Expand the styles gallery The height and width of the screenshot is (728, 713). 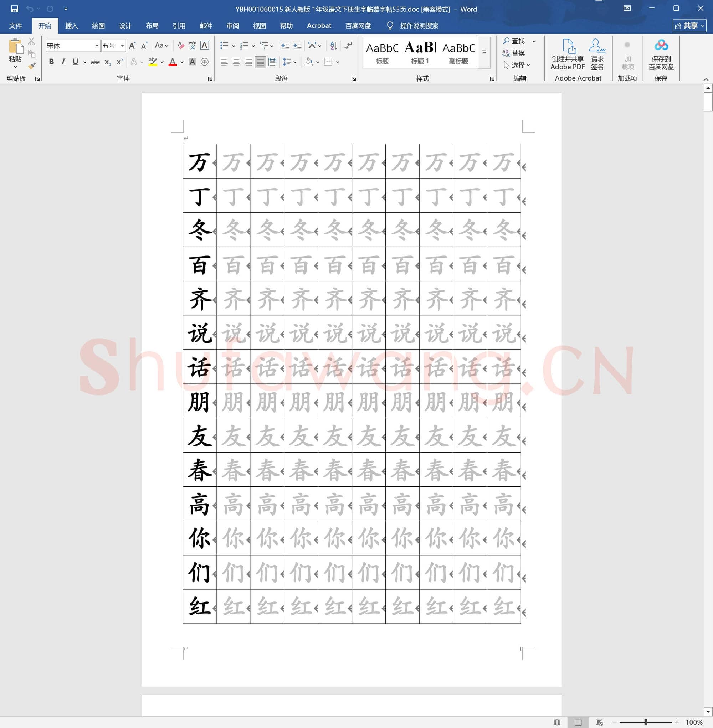(x=484, y=52)
